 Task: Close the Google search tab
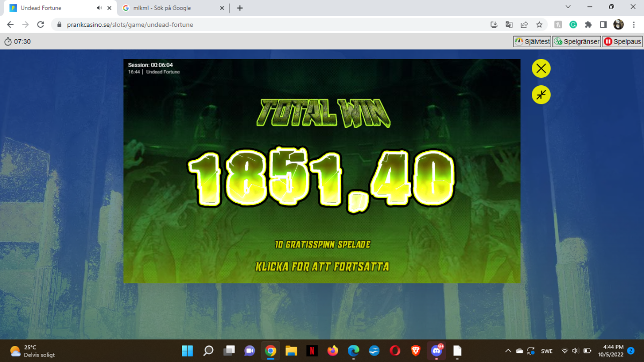pyautogui.click(x=222, y=8)
